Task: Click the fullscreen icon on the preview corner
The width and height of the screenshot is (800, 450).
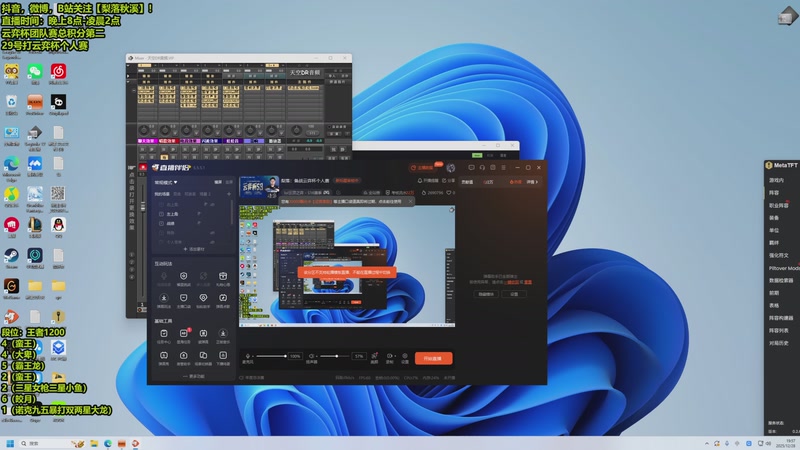Action: [451, 210]
